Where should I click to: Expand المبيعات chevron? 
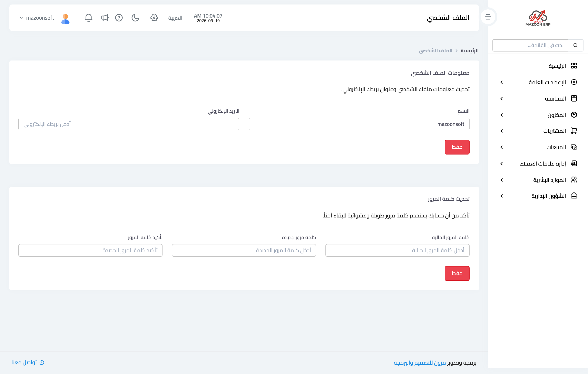click(x=502, y=147)
